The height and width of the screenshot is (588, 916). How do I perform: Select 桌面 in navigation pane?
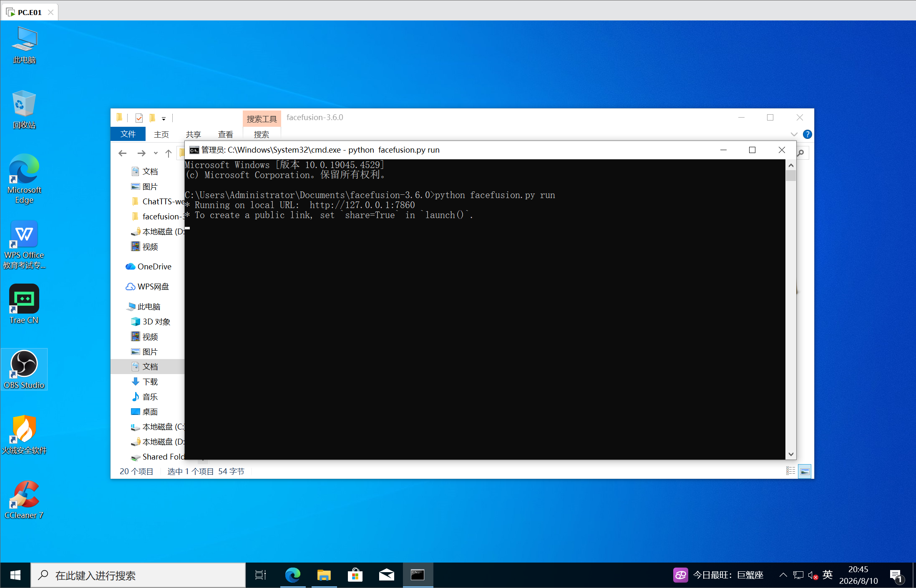[x=145, y=412]
